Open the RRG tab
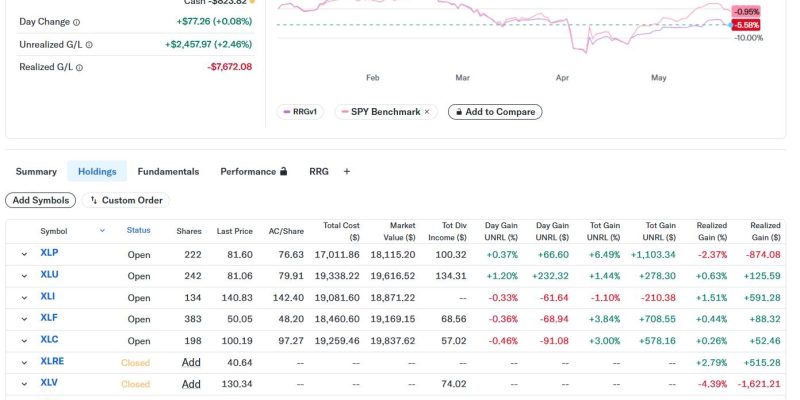Image resolution: width=800 pixels, height=400 pixels. [x=319, y=171]
